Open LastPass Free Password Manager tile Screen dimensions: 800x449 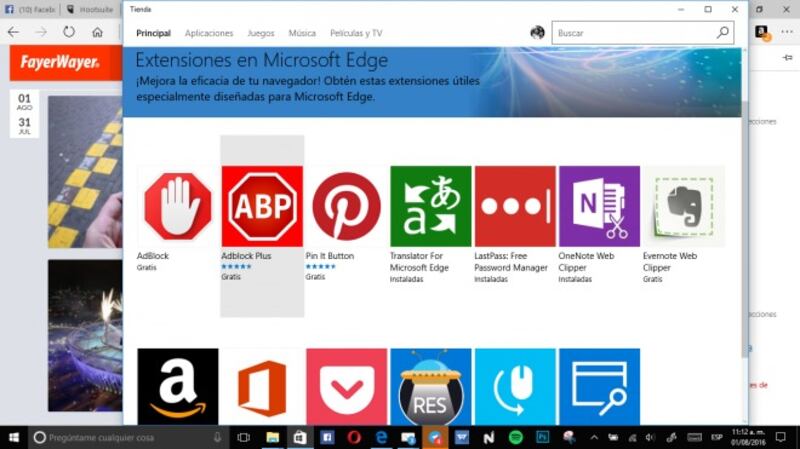pyautogui.click(x=514, y=206)
